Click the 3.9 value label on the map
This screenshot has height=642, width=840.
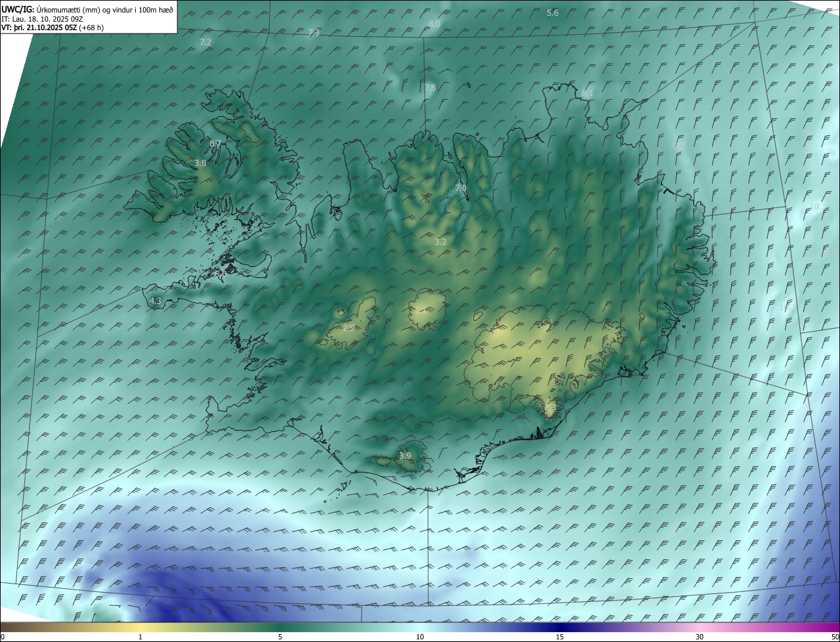(405, 456)
